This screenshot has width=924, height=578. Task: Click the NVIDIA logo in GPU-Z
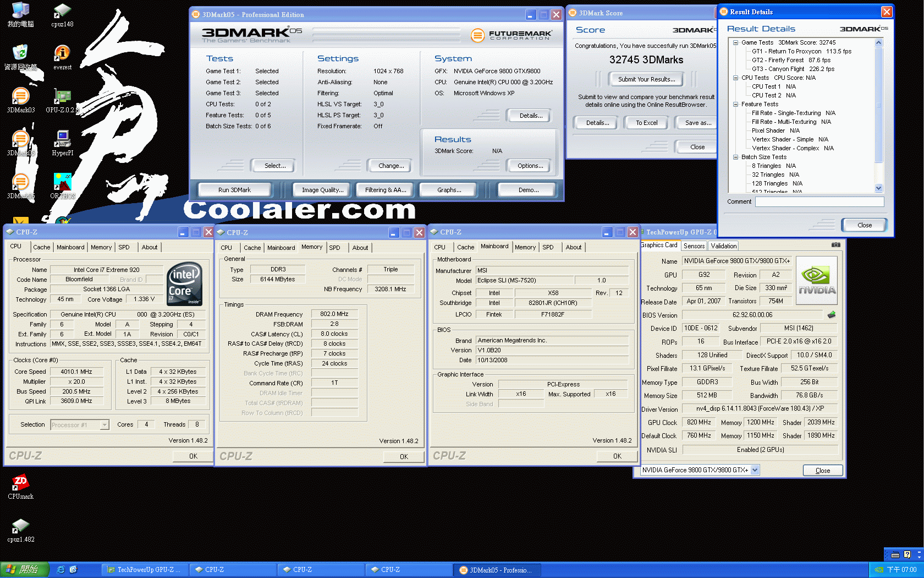point(816,280)
